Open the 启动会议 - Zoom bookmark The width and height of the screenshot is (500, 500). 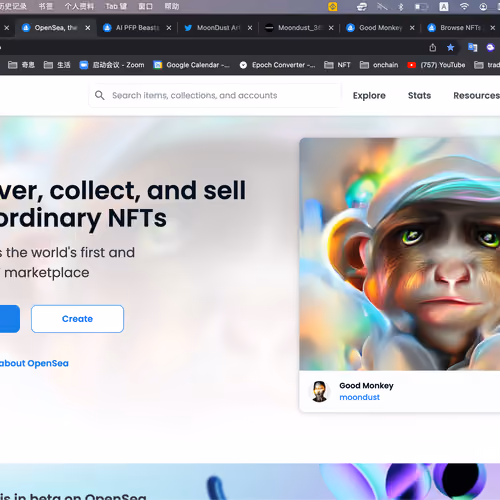coord(112,65)
